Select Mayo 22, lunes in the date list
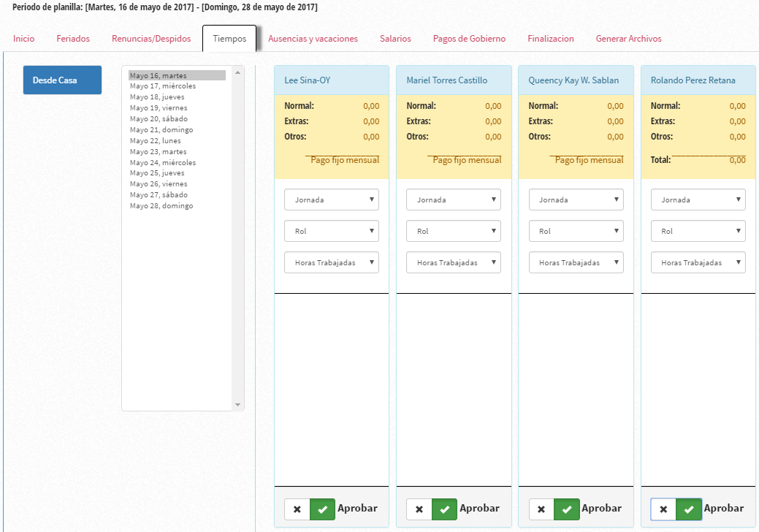759x532 pixels. 178,141
